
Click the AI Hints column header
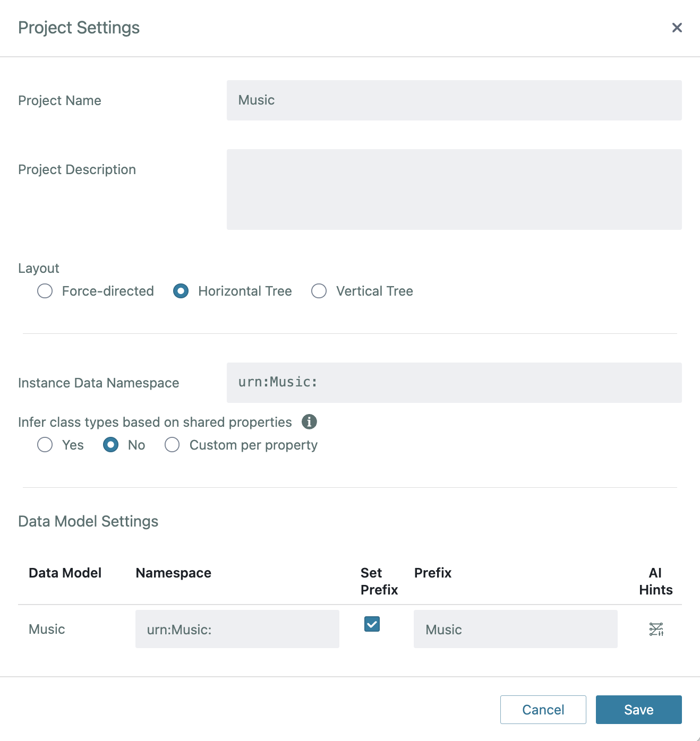click(x=655, y=581)
